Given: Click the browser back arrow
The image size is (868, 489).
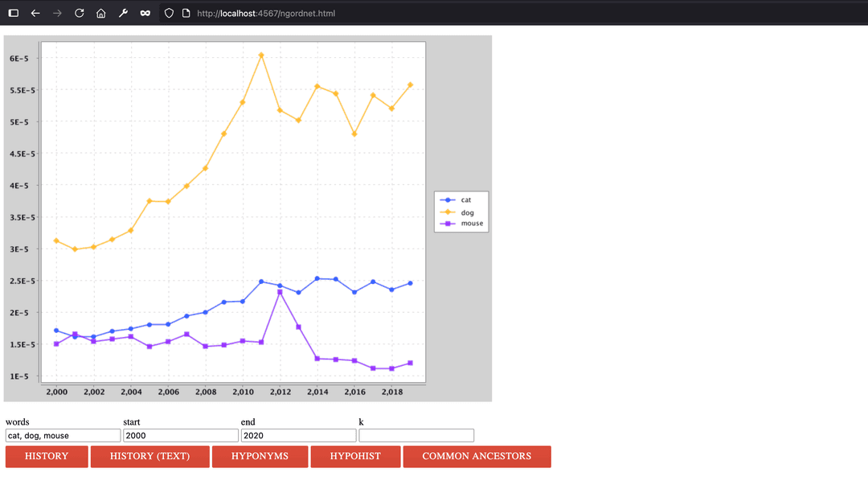Looking at the screenshot, I should (x=35, y=14).
